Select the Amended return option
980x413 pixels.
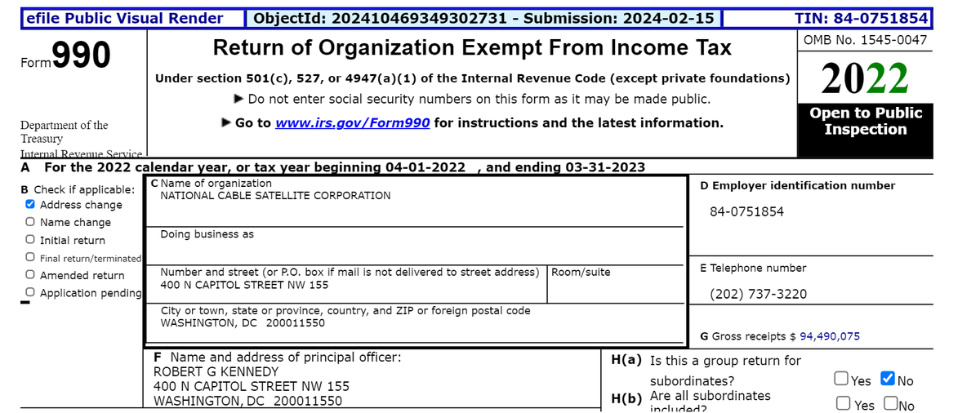30,276
